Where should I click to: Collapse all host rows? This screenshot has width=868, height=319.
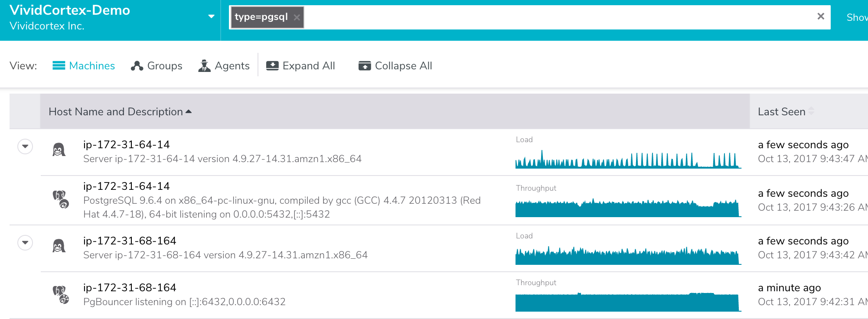click(x=395, y=66)
